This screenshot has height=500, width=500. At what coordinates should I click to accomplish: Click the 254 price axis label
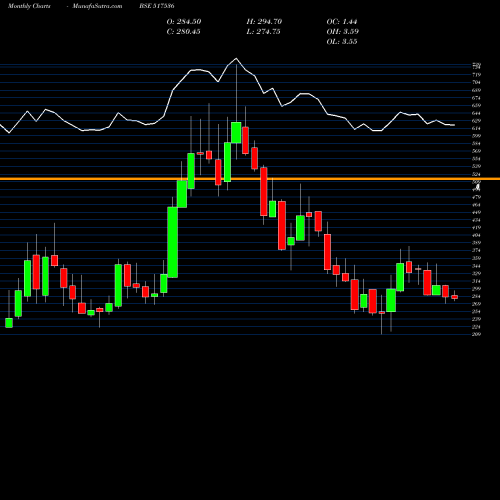click(476, 312)
